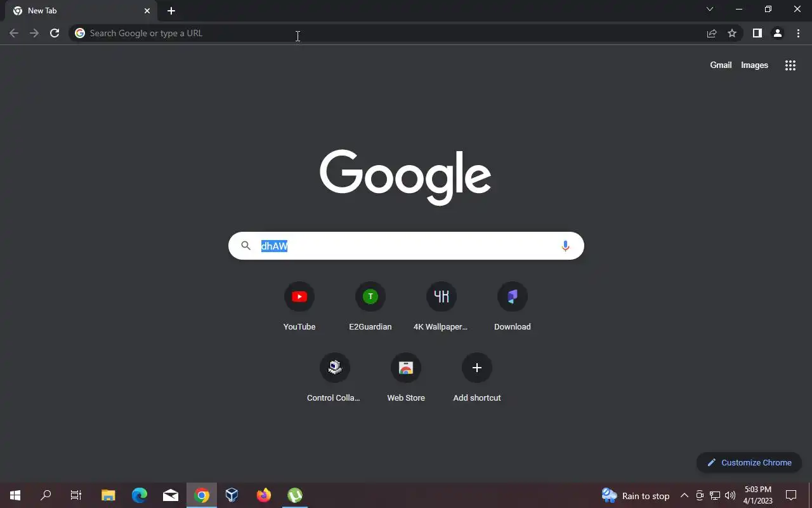Viewport: 812px width, 508px height.
Task: Expand hidden system tray icons chevron
Action: click(684, 495)
